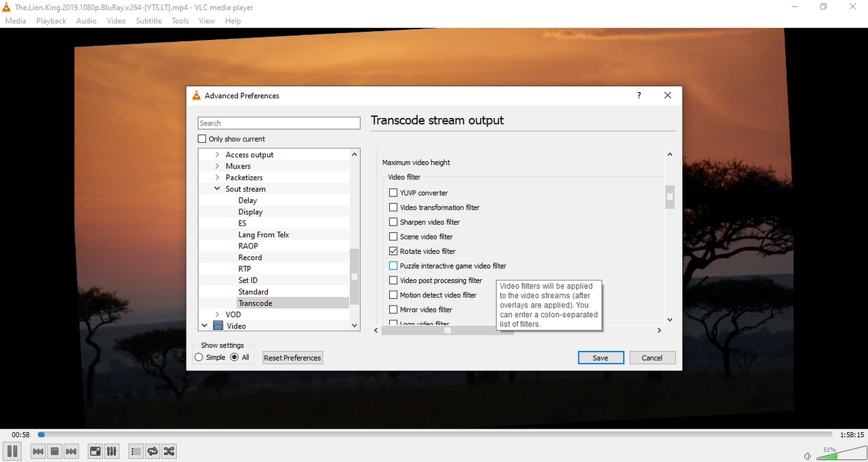The image size is (868, 462).
Task: Toggle fullscreen video icon
Action: [96, 451]
